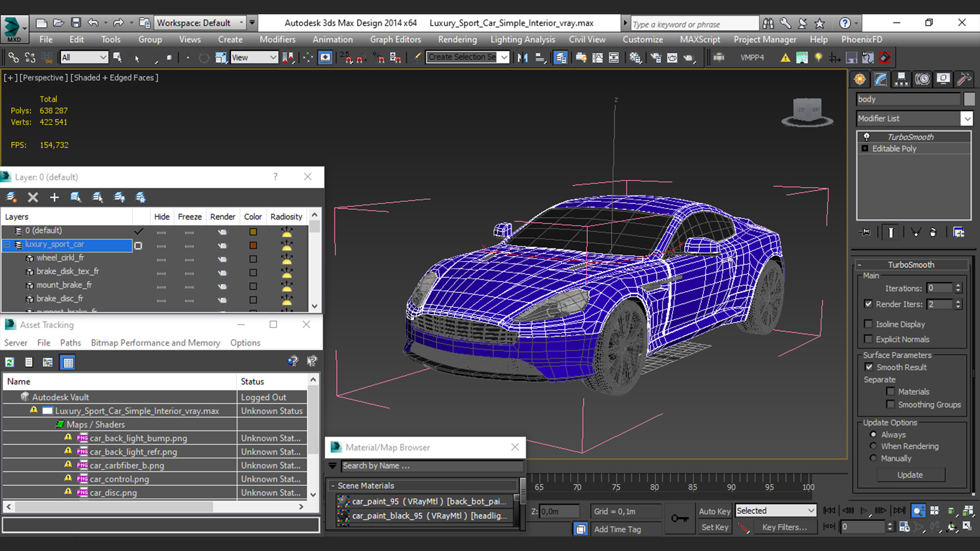Open the Create command panel tab
980x551 pixels.
click(860, 79)
